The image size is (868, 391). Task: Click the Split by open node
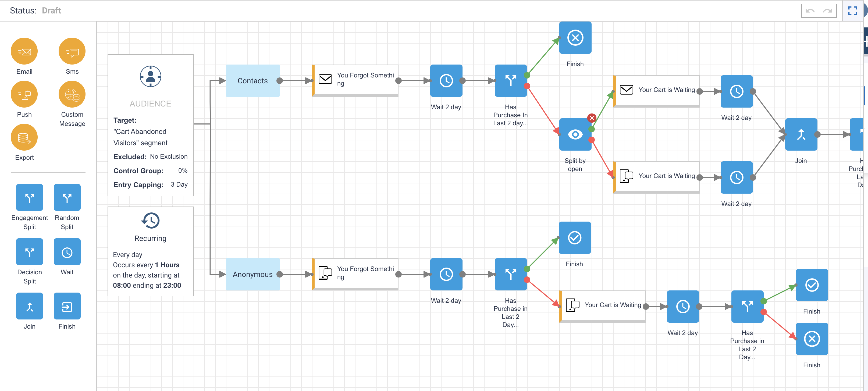click(x=575, y=134)
